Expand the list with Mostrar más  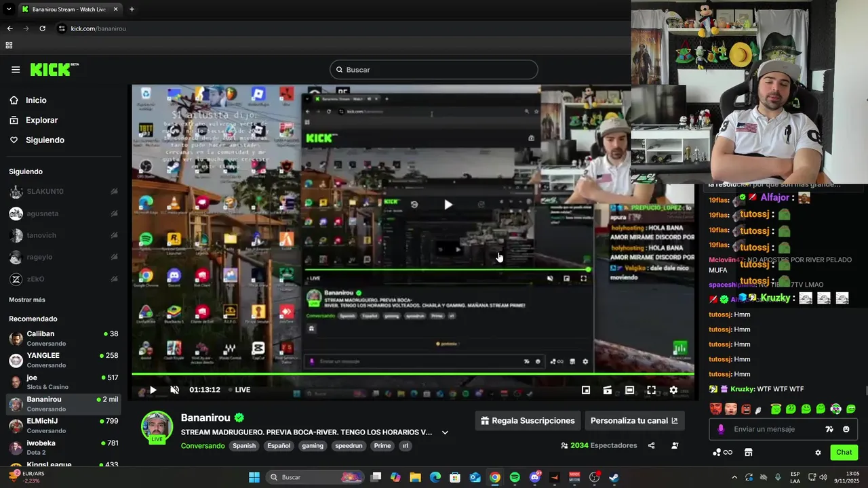pos(27,300)
